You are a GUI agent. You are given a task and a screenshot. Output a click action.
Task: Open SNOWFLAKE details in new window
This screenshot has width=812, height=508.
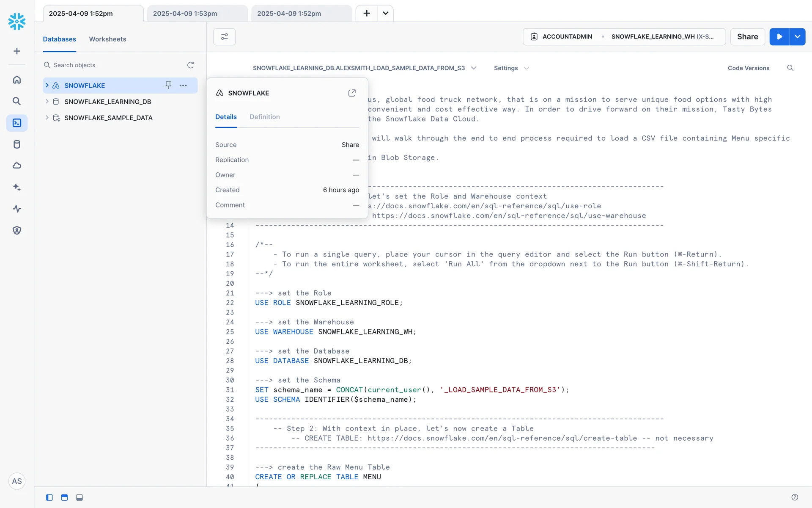click(x=352, y=93)
